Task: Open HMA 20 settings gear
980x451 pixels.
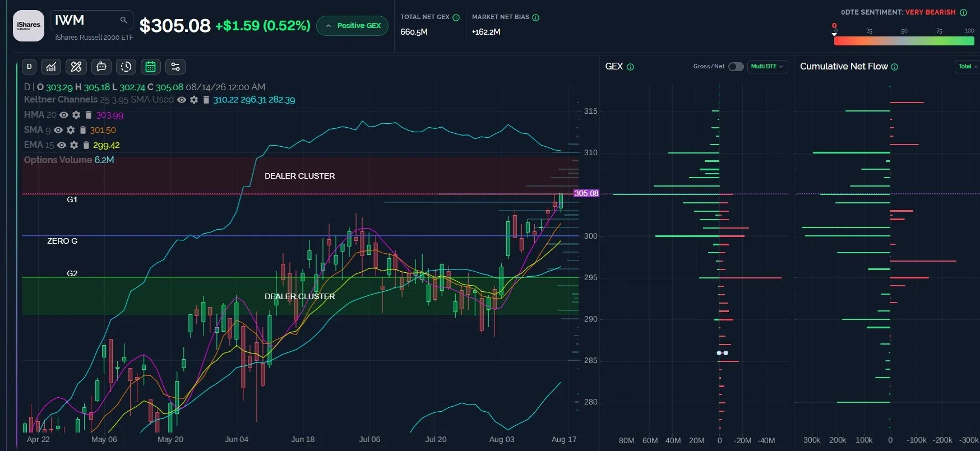Action: pos(76,115)
